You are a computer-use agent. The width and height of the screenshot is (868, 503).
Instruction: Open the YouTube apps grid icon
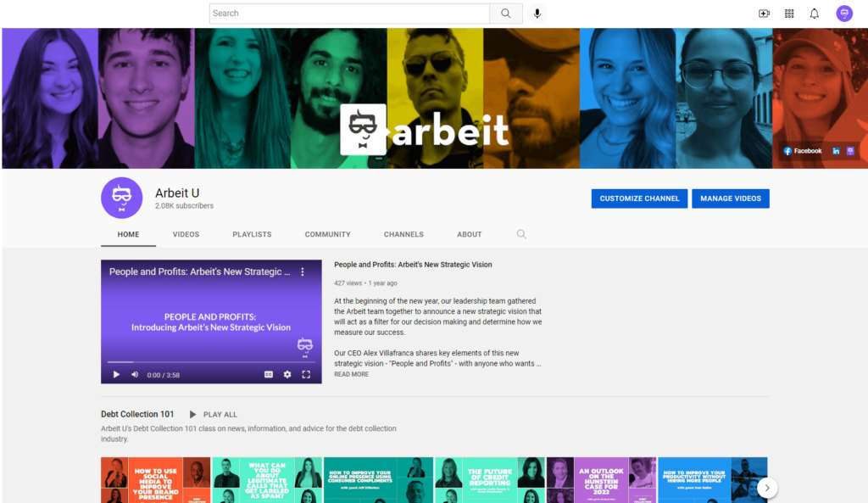click(789, 14)
